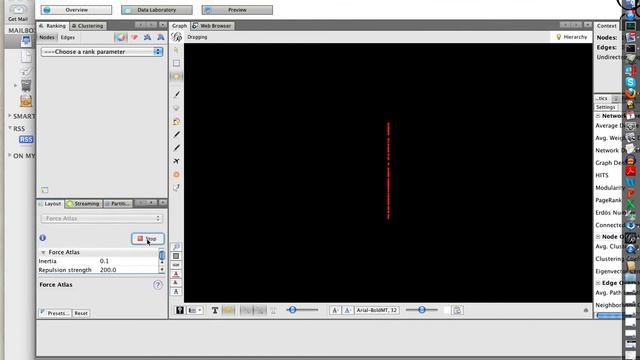This screenshot has width=640, height=360.
Task: Open the edge display options dropdown
Action: (x=195, y=310)
